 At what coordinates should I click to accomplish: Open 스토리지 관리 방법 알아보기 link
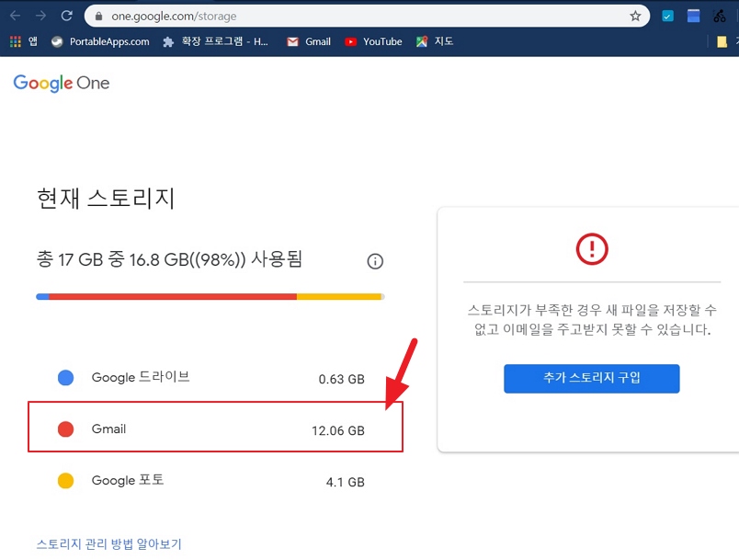pos(108,544)
